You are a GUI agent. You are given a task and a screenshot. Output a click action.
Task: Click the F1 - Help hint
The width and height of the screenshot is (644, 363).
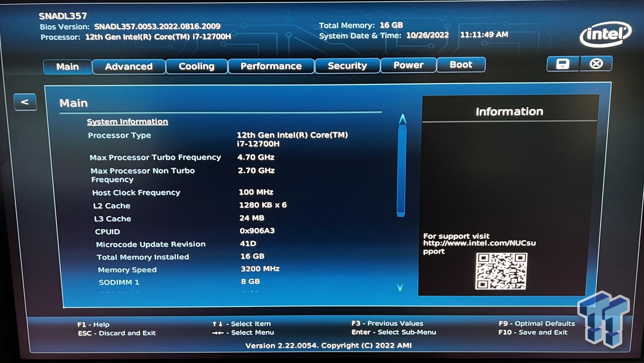[x=93, y=324]
